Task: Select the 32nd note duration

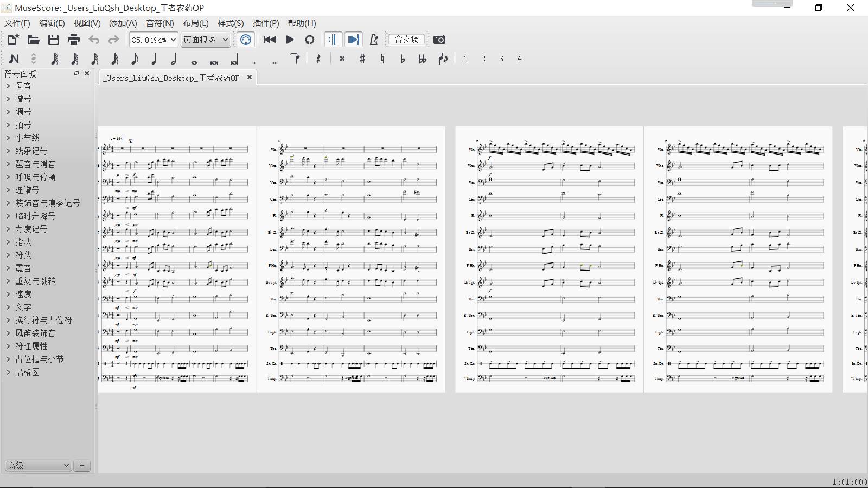Action: [x=94, y=59]
